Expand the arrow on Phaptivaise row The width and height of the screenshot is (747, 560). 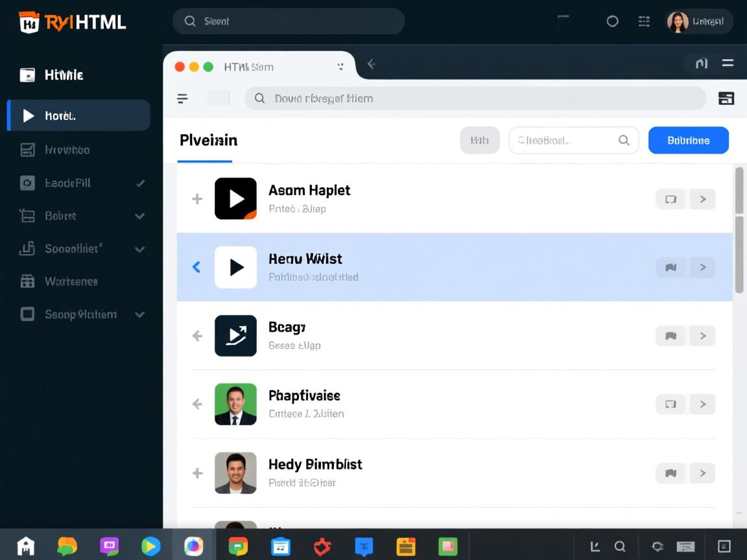pos(702,404)
